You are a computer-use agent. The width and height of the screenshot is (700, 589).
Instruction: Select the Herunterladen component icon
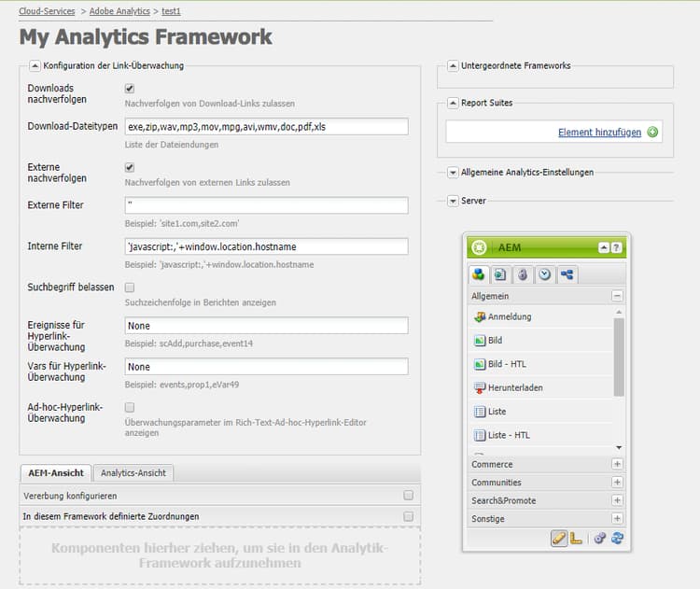480,387
